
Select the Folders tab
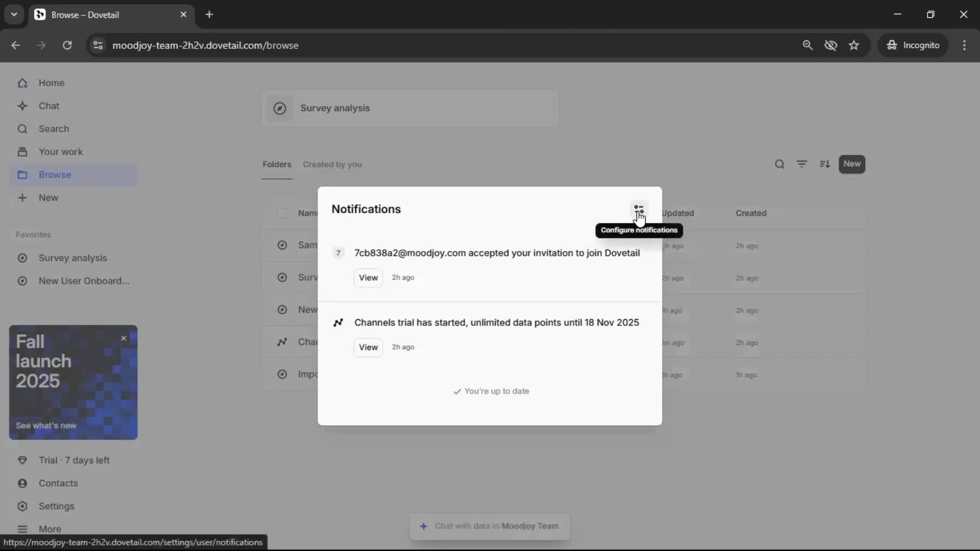click(277, 164)
